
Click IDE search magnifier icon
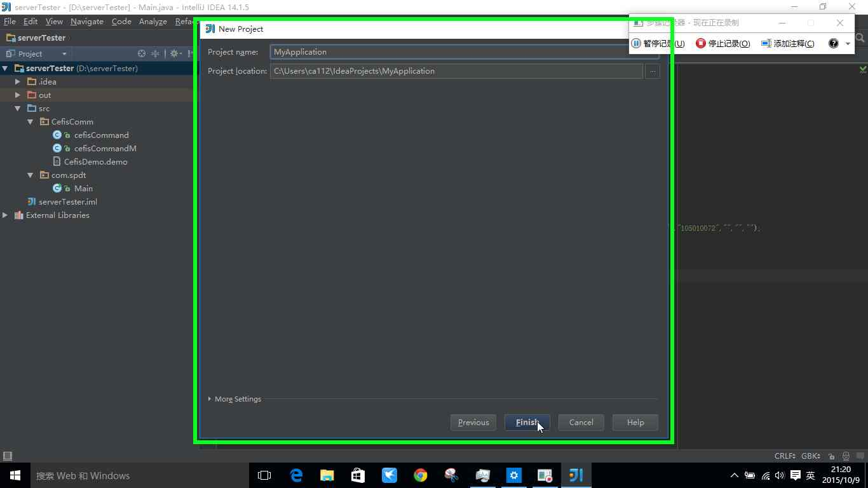[860, 38]
